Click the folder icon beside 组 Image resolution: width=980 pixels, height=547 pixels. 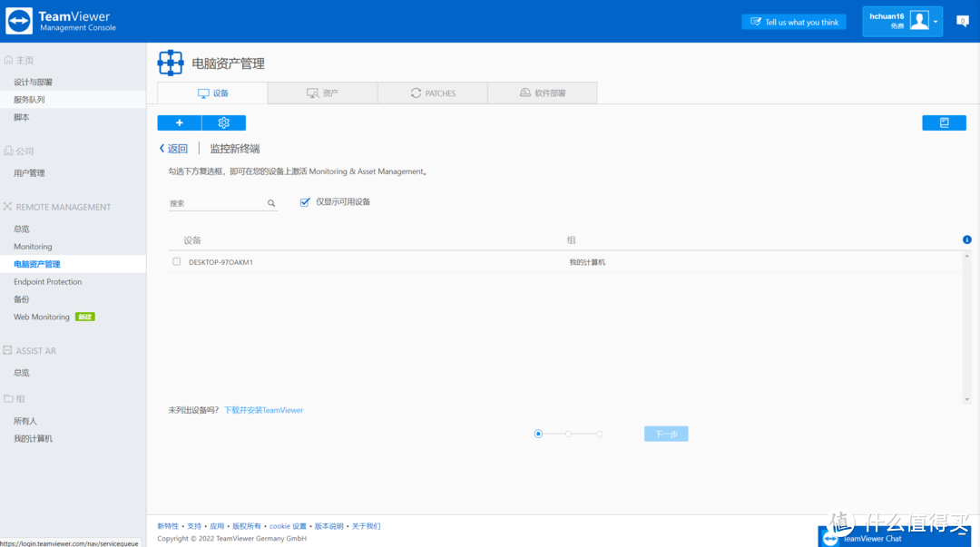tap(8, 399)
